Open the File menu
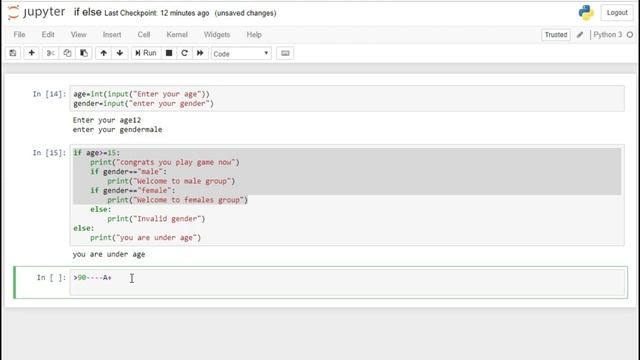The height and width of the screenshot is (360, 640). [19, 35]
